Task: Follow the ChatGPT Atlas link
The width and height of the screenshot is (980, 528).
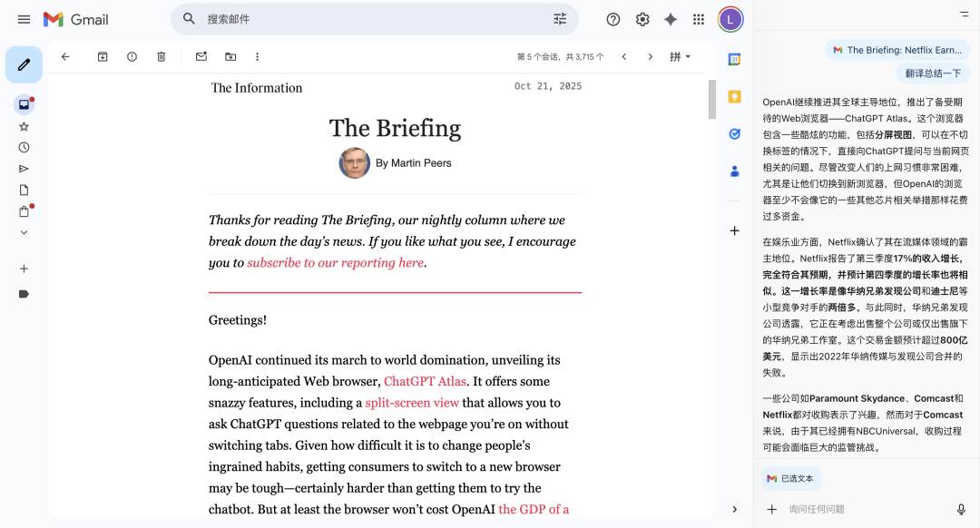Action: (x=425, y=381)
